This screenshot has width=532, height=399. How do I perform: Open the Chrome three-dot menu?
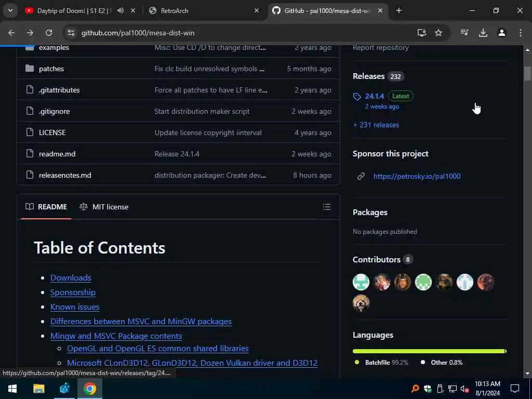coord(521,33)
